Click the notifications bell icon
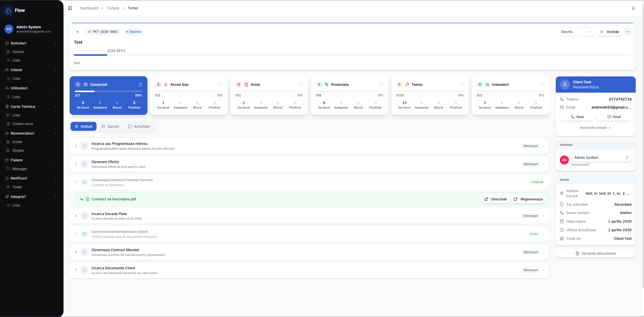Screen dimensions: 644x317 pos(633,8)
